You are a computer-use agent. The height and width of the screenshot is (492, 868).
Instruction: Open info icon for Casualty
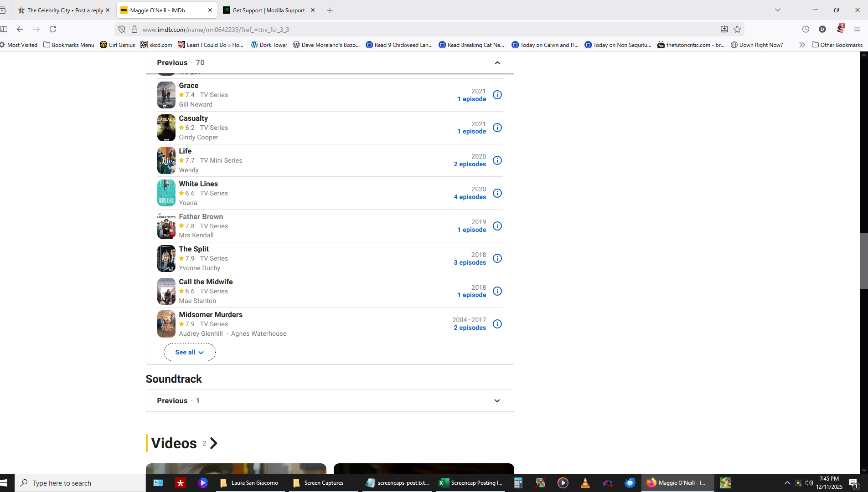[x=497, y=128]
